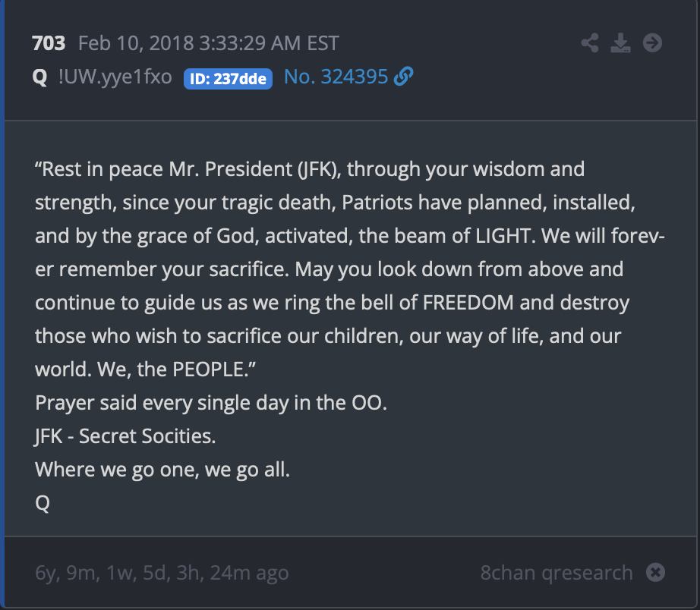Select the Q author name in header
Screen dimensions: 700x610
click(39, 77)
